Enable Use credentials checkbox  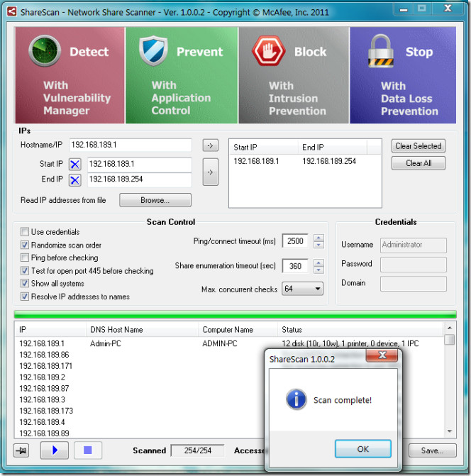pos(25,232)
